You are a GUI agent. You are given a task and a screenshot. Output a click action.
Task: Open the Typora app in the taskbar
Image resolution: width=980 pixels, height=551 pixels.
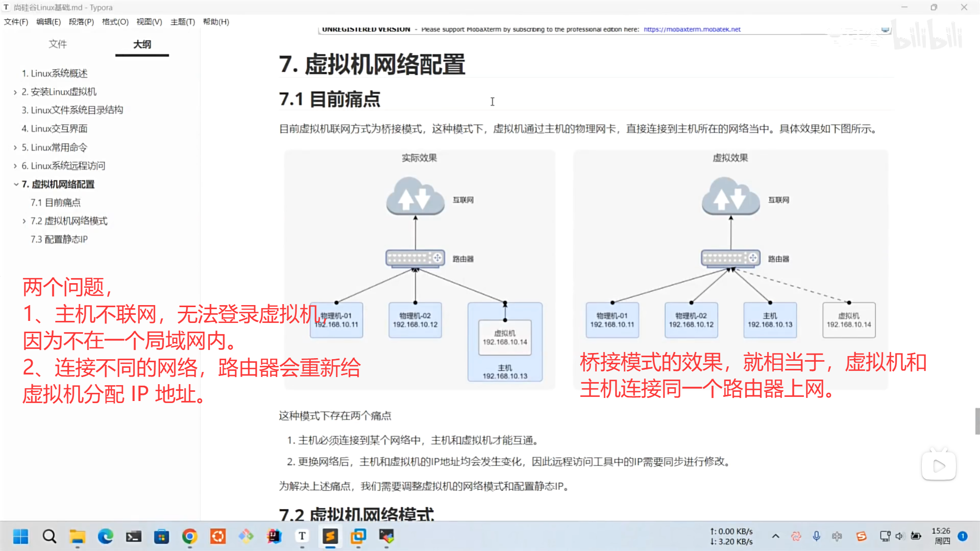click(x=302, y=536)
